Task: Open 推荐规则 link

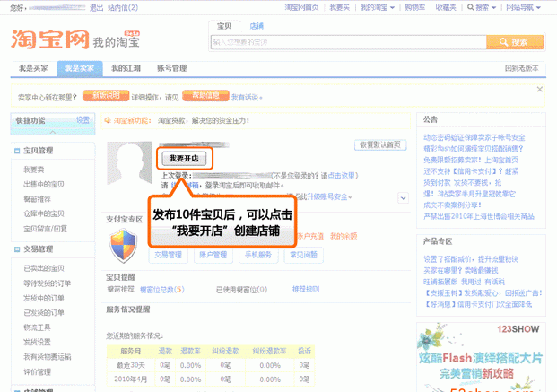Action: pyautogui.click(x=306, y=290)
